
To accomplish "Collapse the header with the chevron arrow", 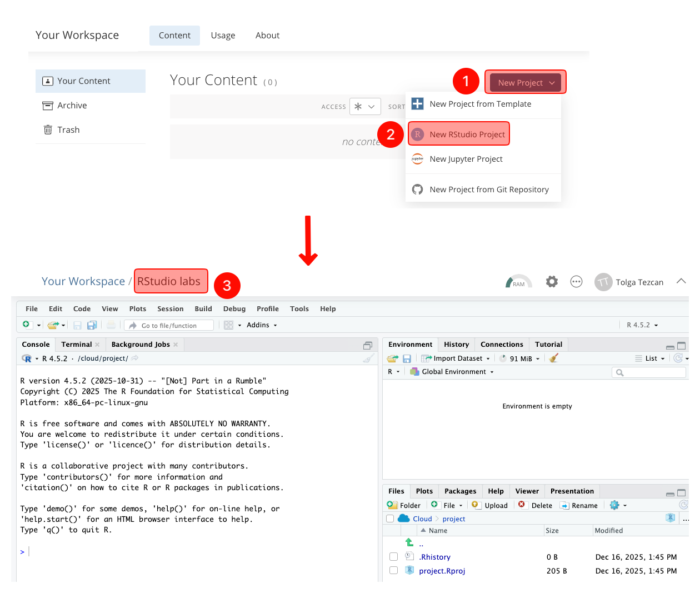I will click(681, 281).
